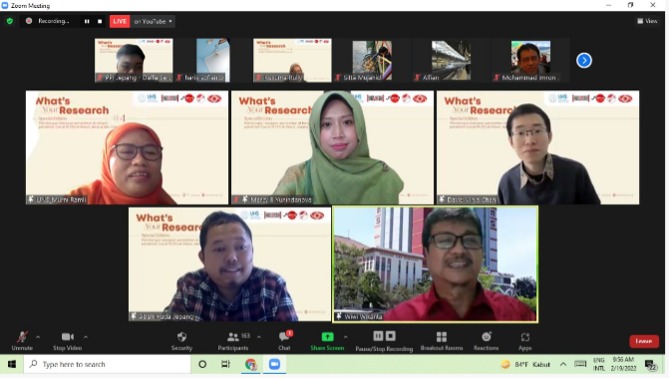Start Share Screen
This screenshot has height=378, width=669.
327,341
